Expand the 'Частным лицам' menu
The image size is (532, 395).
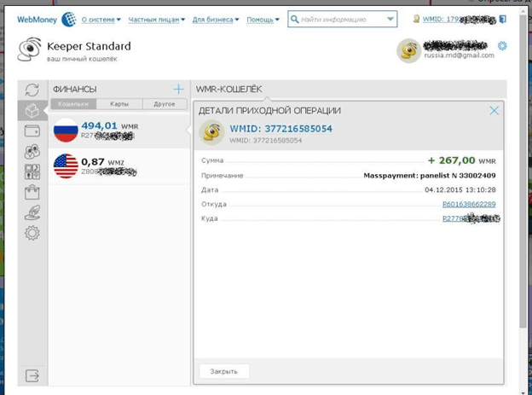(x=156, y=20)
